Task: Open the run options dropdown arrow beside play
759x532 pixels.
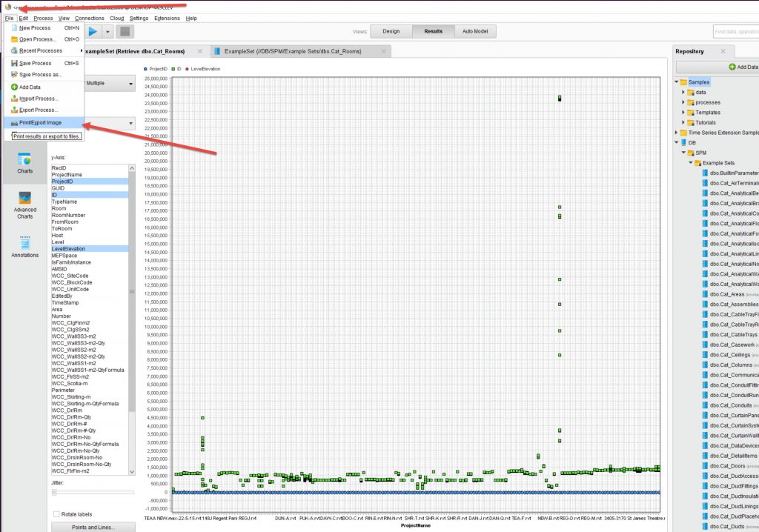Action: pos(108,31)
